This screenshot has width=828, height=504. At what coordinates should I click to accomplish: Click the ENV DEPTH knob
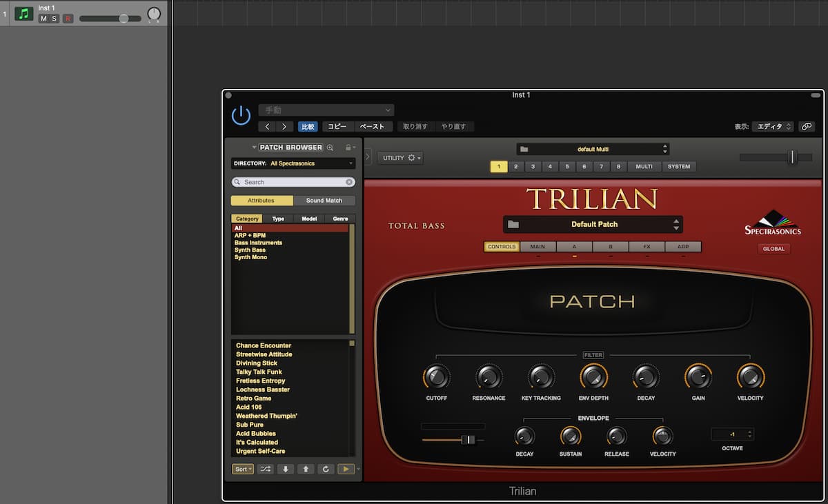point(593,376)
